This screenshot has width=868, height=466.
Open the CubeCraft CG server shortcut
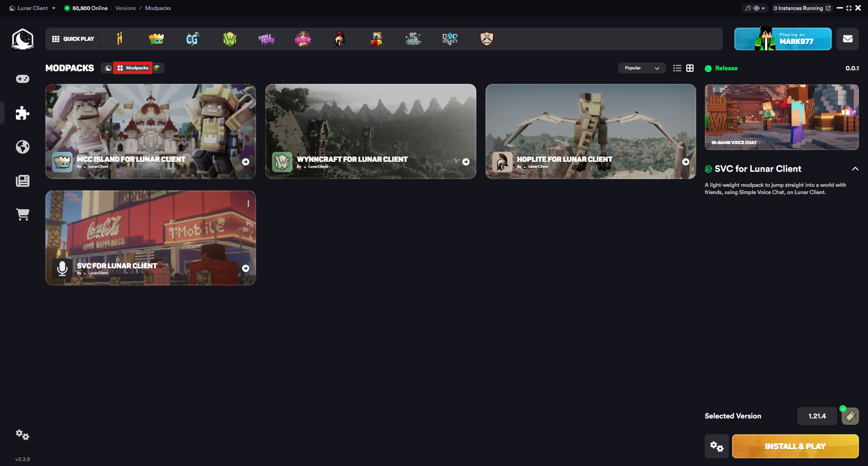click(193, 39)
